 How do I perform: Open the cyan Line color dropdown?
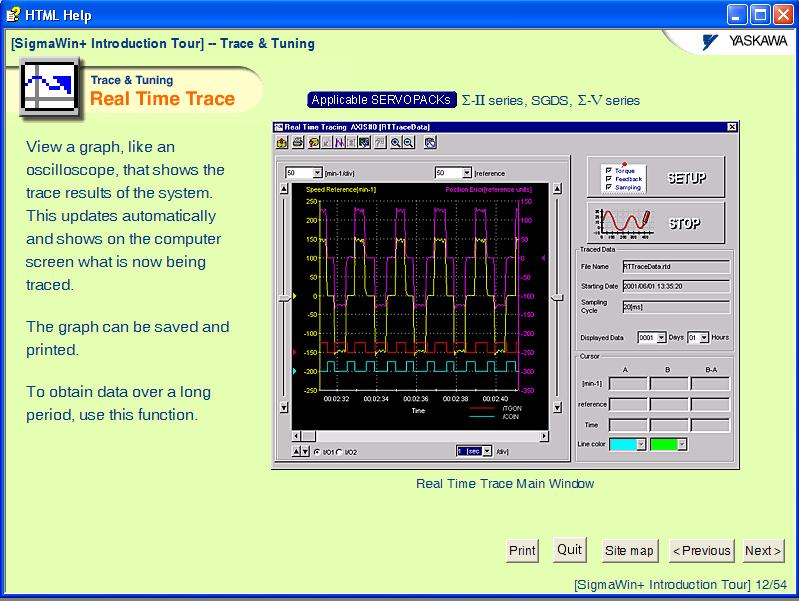tap(641, 445)
